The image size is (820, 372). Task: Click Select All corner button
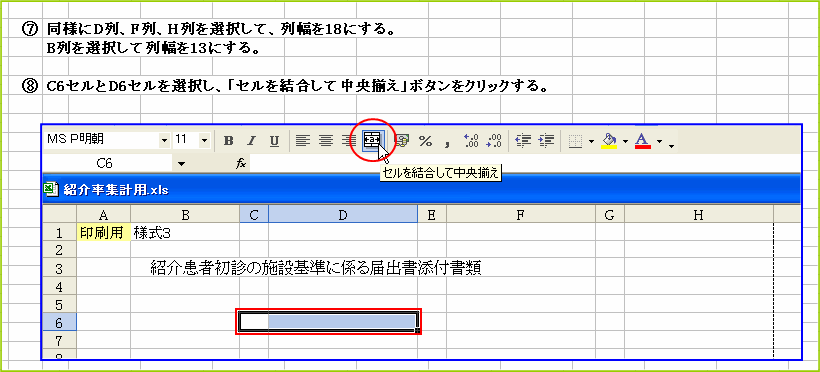(x=59, y=215)
